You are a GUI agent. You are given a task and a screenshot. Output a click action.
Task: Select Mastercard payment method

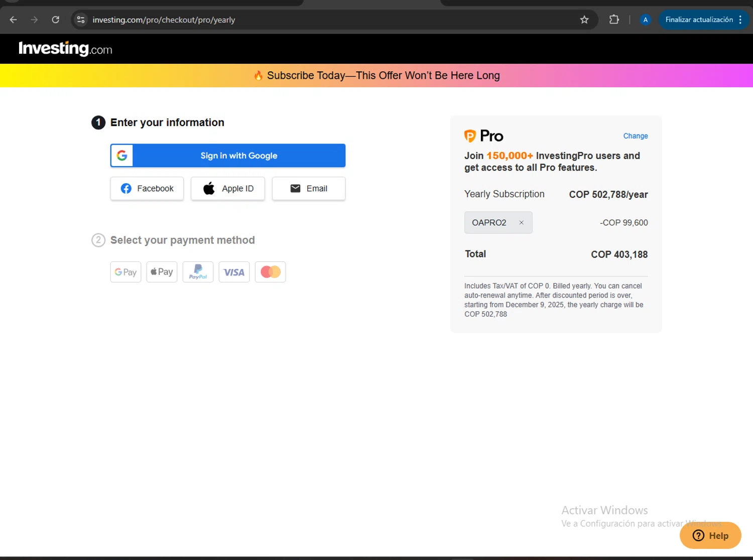tap(270, 272)
